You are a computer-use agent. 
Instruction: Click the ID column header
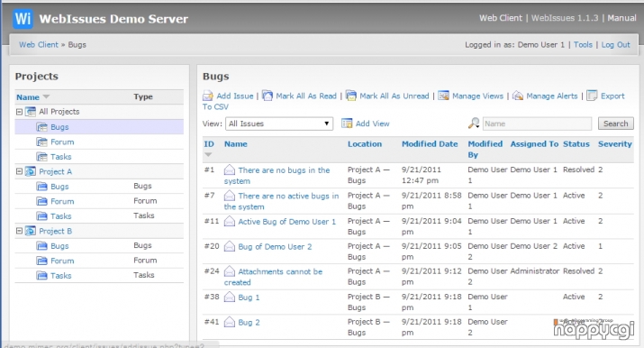point(209,144)
